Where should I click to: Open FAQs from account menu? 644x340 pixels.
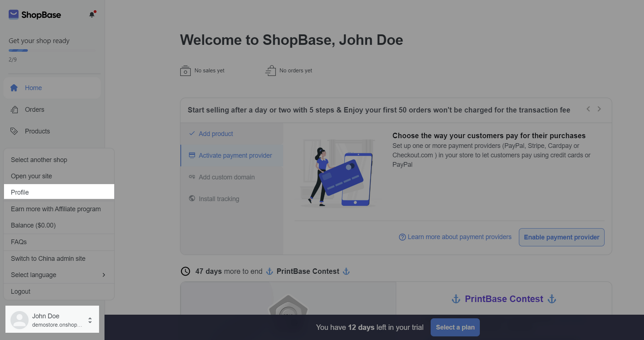pyautogui.click(x=59, y=242)
